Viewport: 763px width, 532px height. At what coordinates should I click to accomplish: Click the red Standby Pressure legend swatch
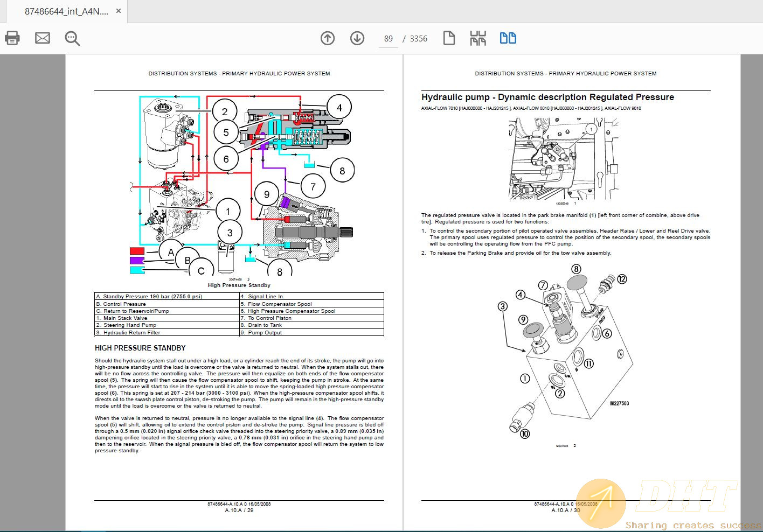[x=137, y=251]
